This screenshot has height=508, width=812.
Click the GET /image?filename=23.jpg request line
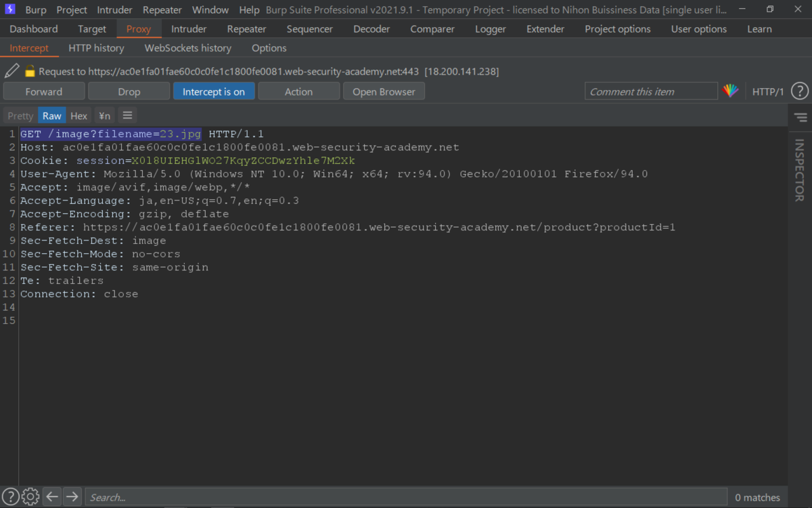click(142, 134)
